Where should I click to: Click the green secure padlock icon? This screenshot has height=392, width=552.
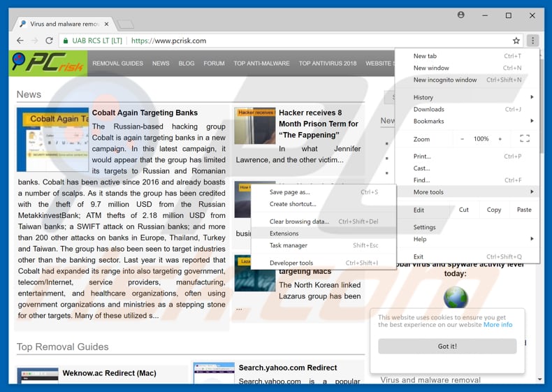[66, 41]
